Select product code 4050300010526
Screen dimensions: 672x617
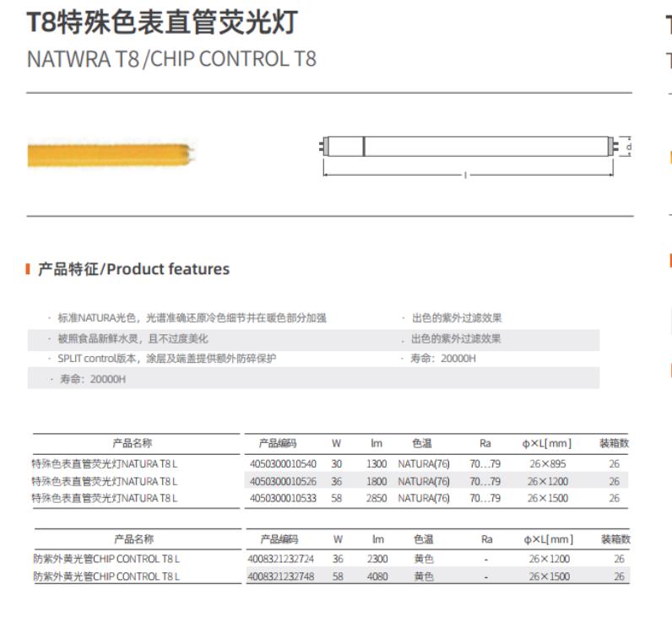(x=283, y=480)
